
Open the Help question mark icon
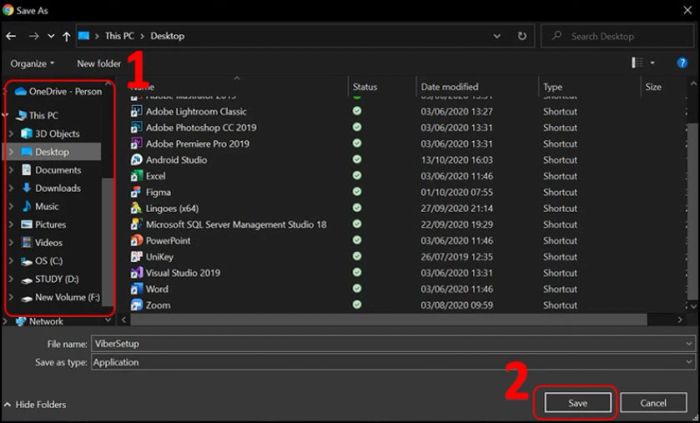coord(682,63)
